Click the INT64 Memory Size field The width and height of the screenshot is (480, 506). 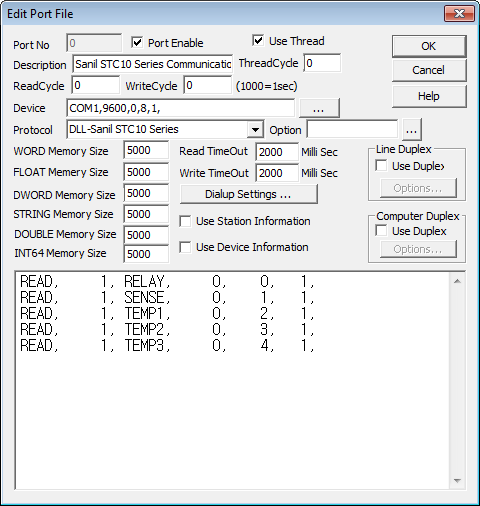point(146,254)
